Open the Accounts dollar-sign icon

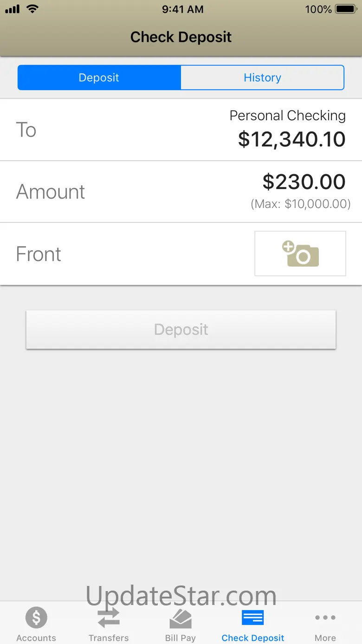(x=36, y=618)
